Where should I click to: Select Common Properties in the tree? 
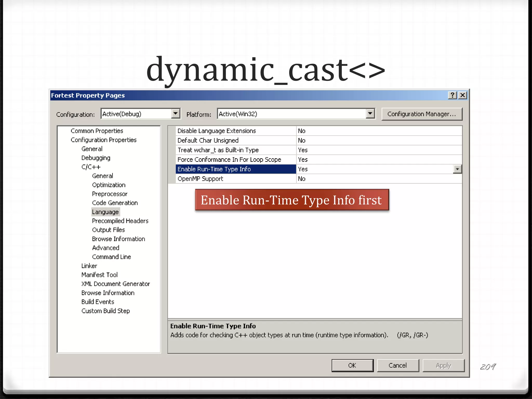point(97,131)
